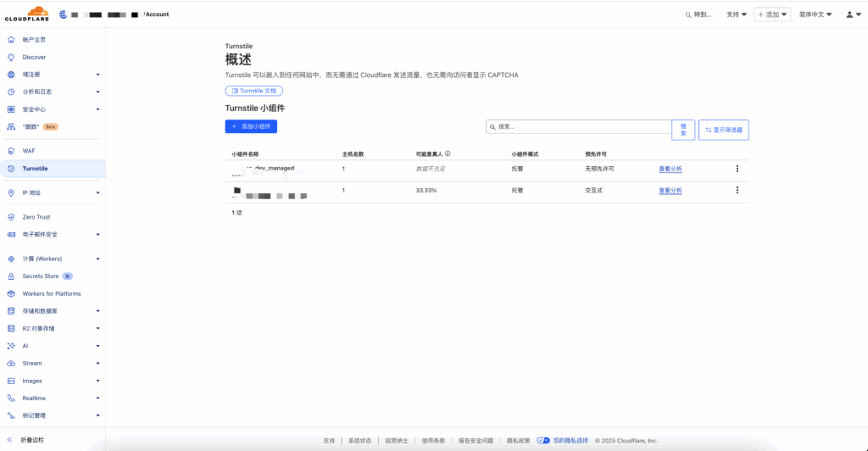The height and width of the screenshot is (451, 868).
Task: Collapse the sidebar with 折叠边栏
Action: (25, 440)
